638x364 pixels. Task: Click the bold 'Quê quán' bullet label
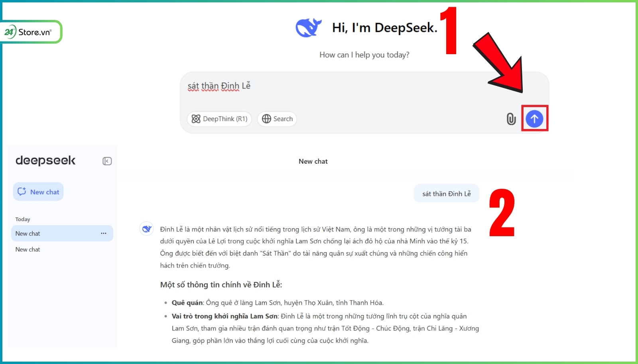point(187,303)
